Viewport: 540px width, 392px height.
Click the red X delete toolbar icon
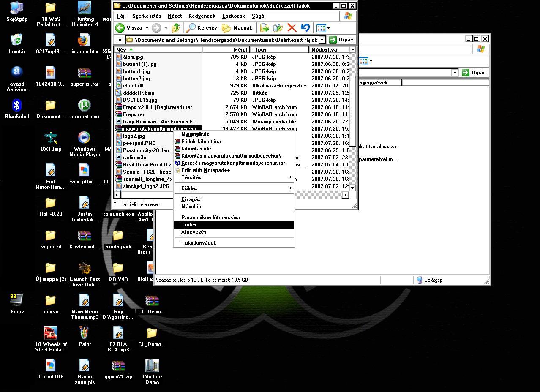(292, 28)
